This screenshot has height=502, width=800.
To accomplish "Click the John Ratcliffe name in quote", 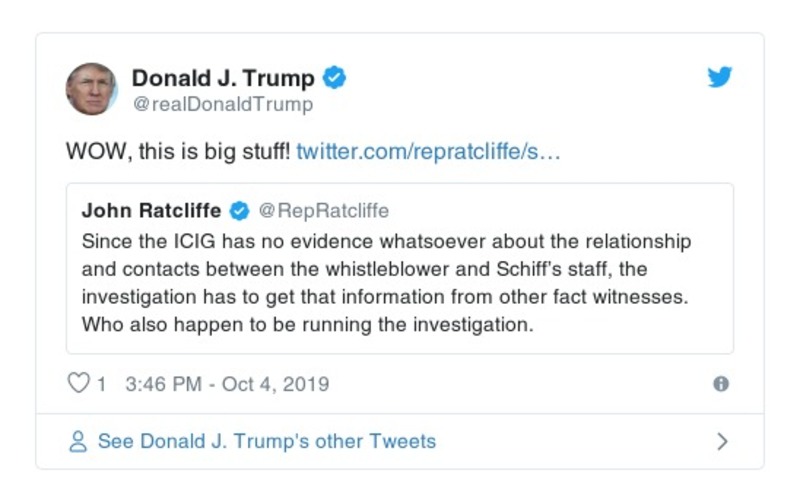I will pyautogui.click(x=151, y=211).
